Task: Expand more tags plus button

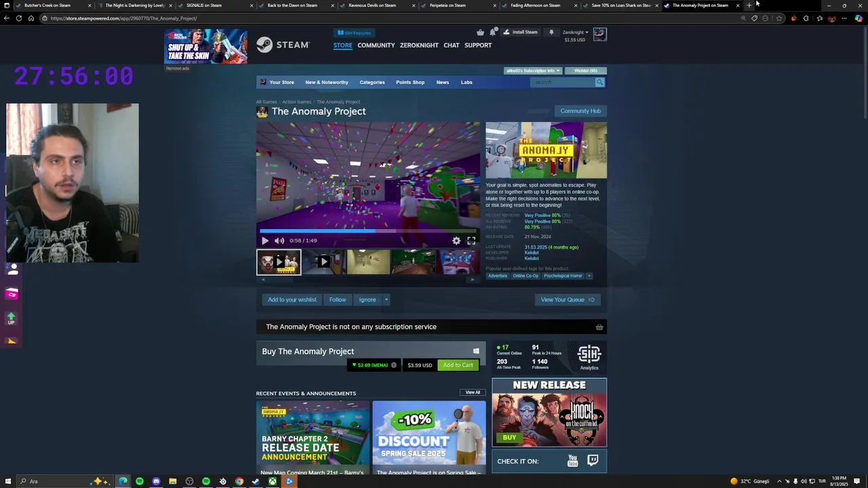Action: [589, 276]
